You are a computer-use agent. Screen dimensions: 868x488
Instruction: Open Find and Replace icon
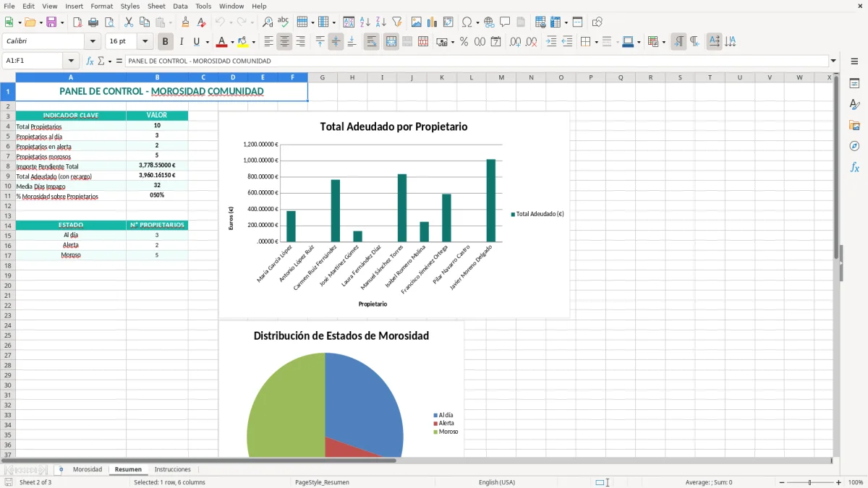268,22
